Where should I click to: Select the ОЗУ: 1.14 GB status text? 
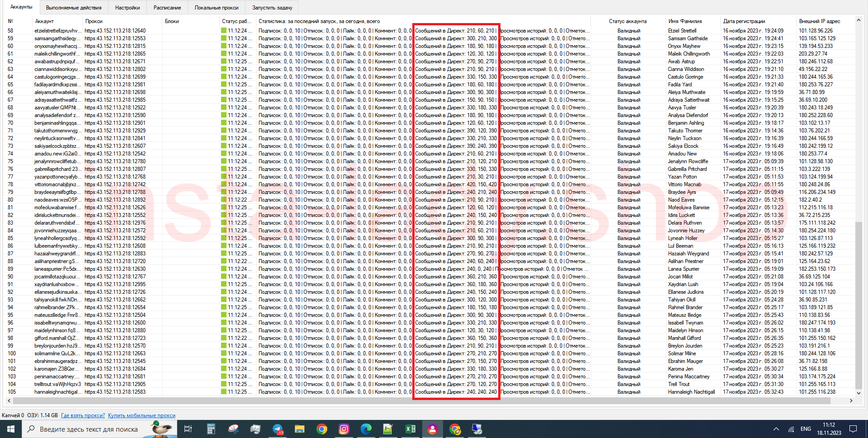[x=42, y=415]
